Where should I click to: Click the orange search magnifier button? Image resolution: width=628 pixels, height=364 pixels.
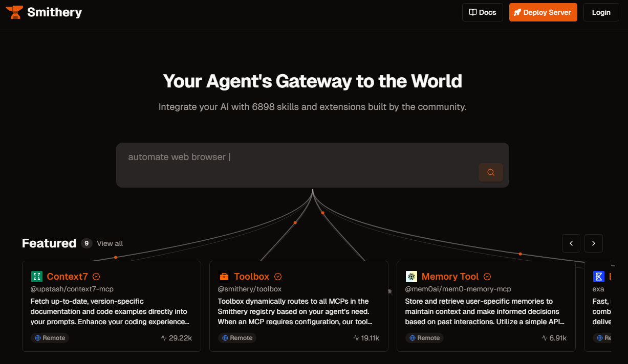click(490, 172)
